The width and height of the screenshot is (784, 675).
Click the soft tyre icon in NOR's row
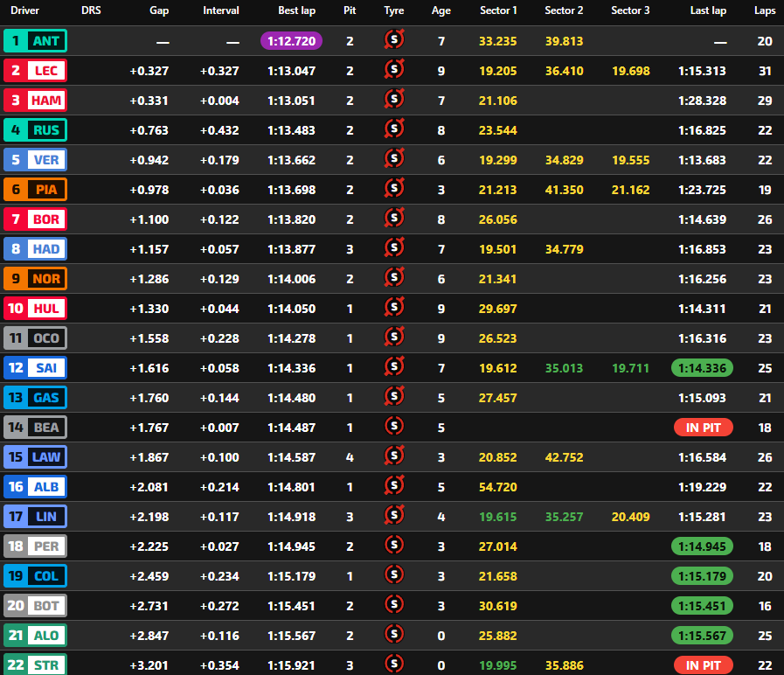394,278
